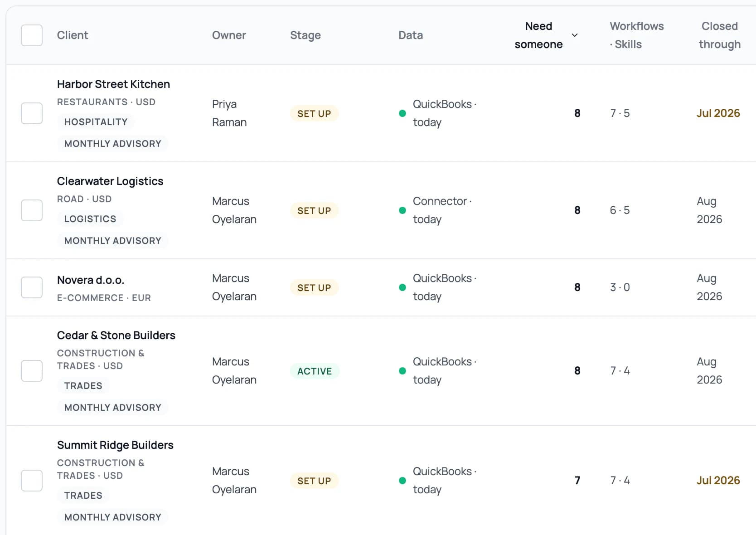Viewport: 756px width, 535px height.
Task: Toggle the checkbox for Novera d.o.o.
Action: (32, 287)
